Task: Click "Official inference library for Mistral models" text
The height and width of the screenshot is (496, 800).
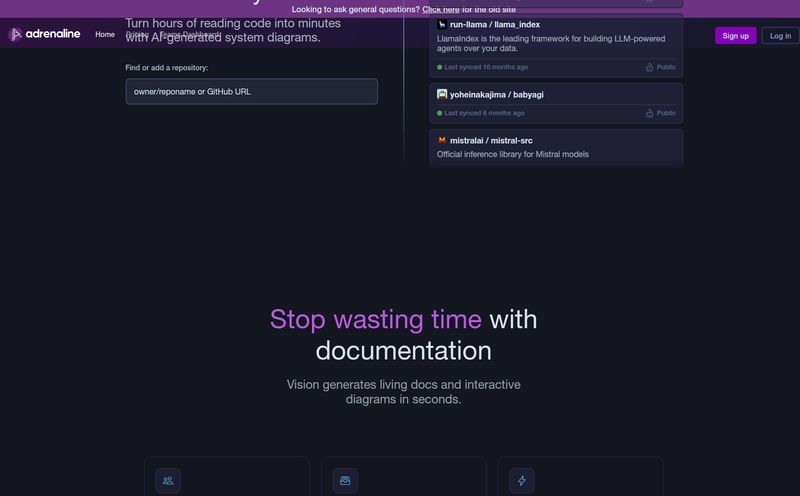Action: [x=512, y=154]
